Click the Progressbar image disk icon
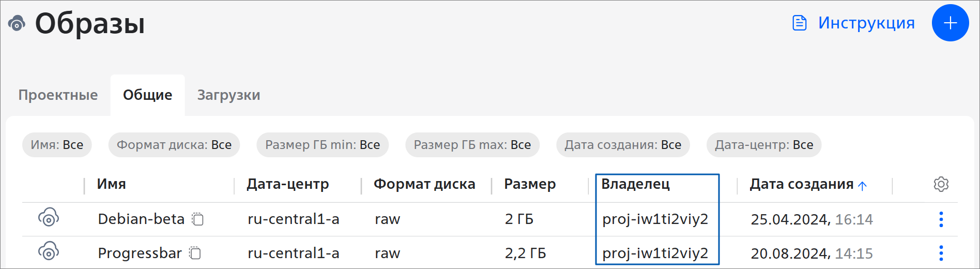This screenshot has width=980, height=269. 49,251
